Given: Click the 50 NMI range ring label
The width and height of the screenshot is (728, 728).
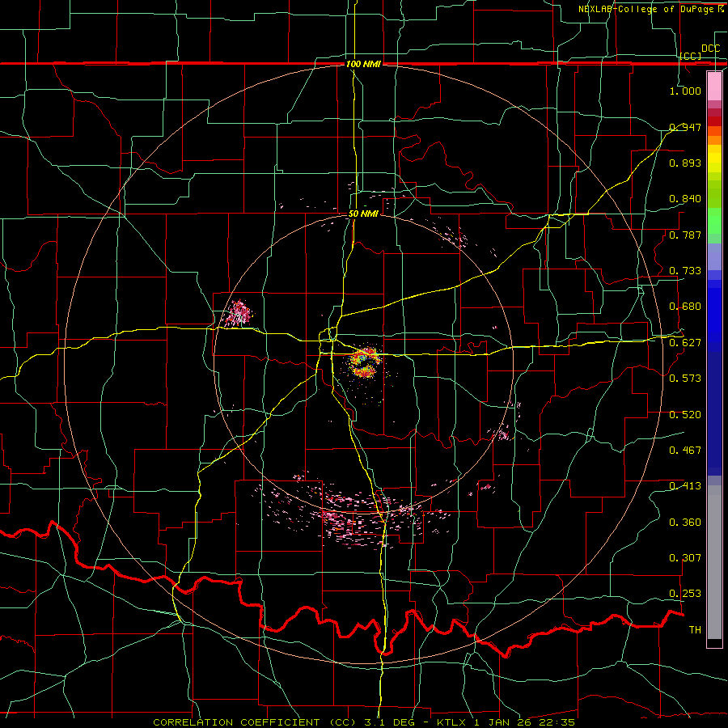Looking at the screenshot, I should pyautogui.click(x=363, y=214).
